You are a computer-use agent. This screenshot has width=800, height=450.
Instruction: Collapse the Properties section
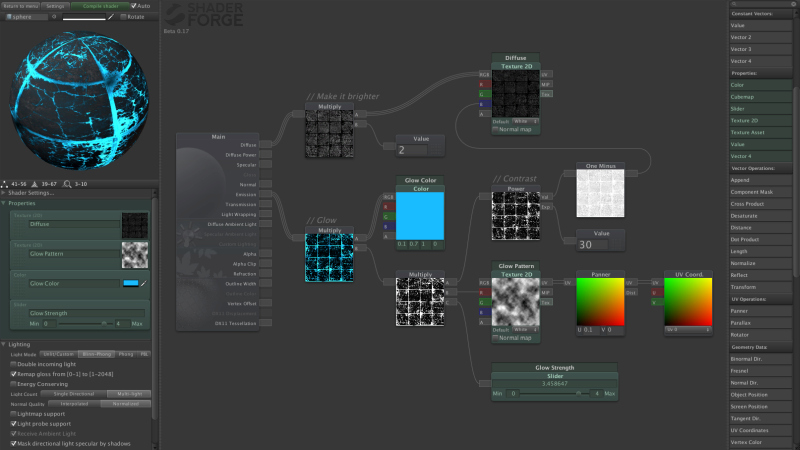[4, 203]
